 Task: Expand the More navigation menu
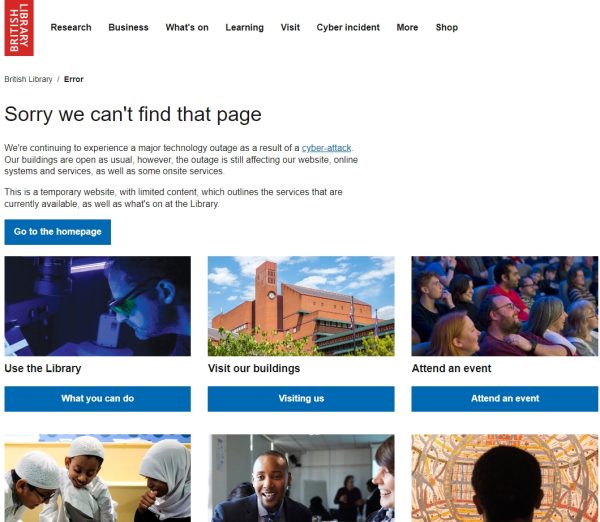[x=407, y=28]
